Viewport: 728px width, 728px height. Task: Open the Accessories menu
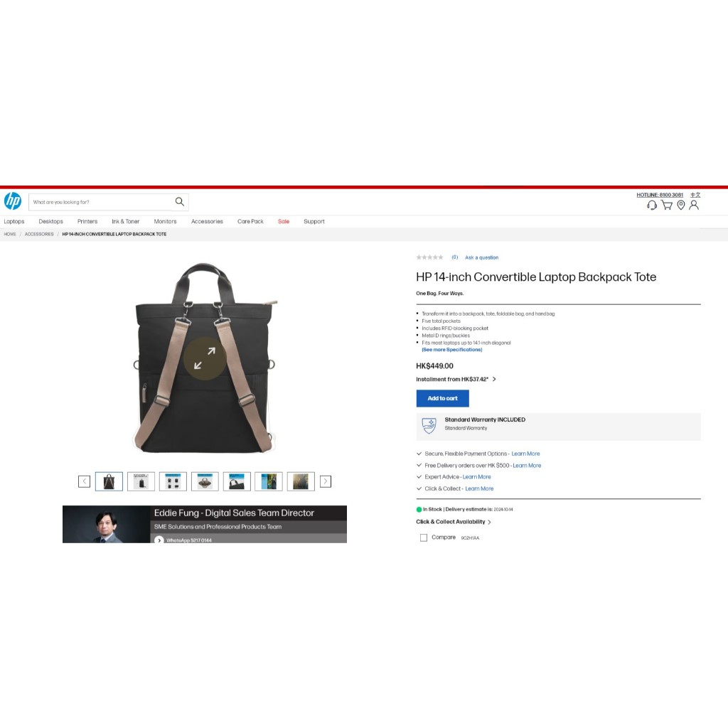(207, 222)
